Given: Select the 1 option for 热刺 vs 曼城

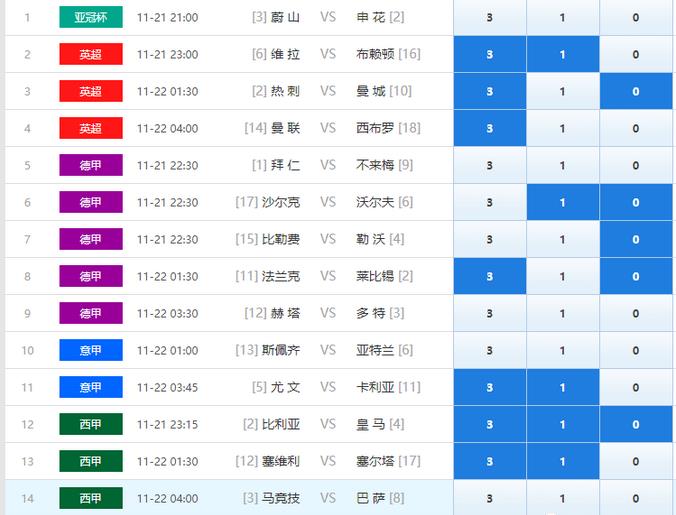Looking at the screenshot, I should (563, 91).
